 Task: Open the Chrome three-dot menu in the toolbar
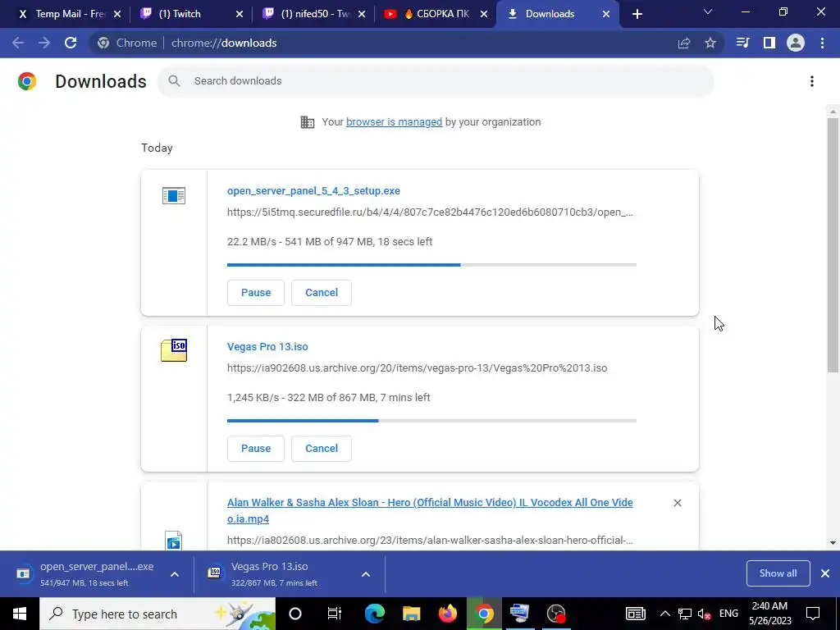click(x=822, y=43)
